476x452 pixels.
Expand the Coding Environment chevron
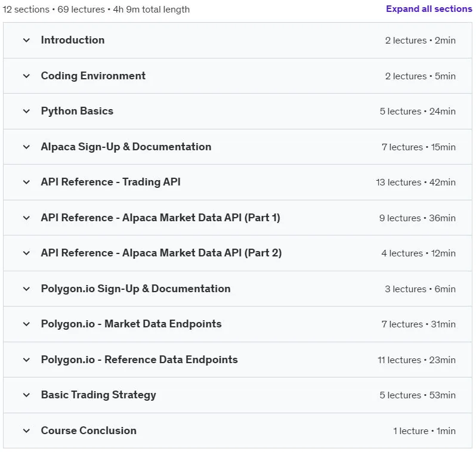pos(26,76)
